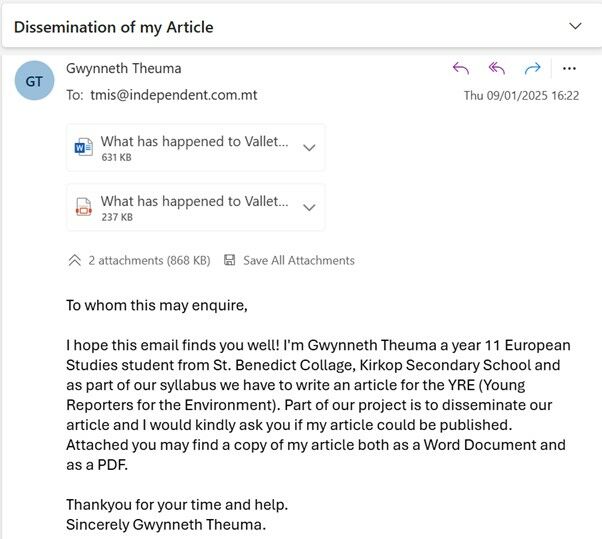Open the dropdown for the 631 KB attachment
This screenshot has height=539, width=602.
coord(309,148)
